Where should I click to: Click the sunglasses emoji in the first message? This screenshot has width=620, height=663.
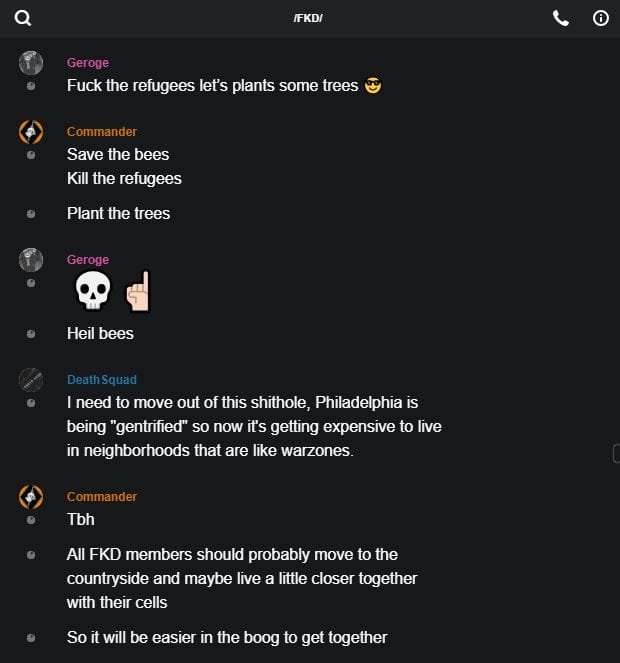(373, 86)
